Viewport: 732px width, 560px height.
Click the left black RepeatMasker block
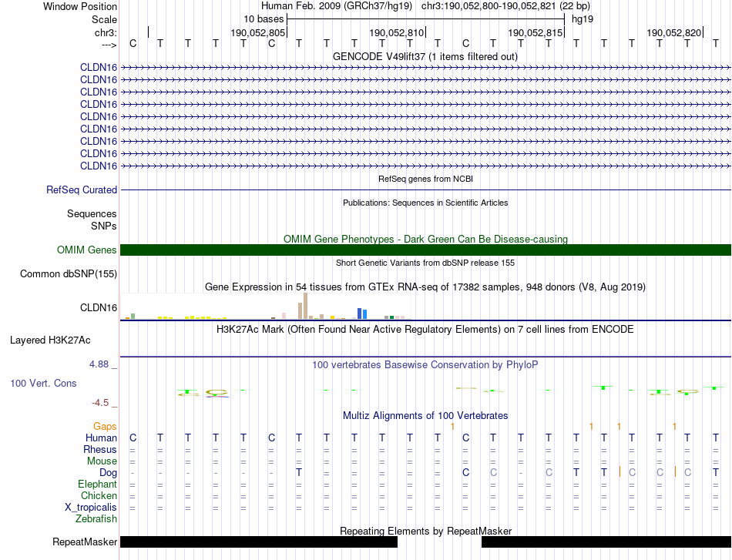pyautogui.click(x=259, y=542)
